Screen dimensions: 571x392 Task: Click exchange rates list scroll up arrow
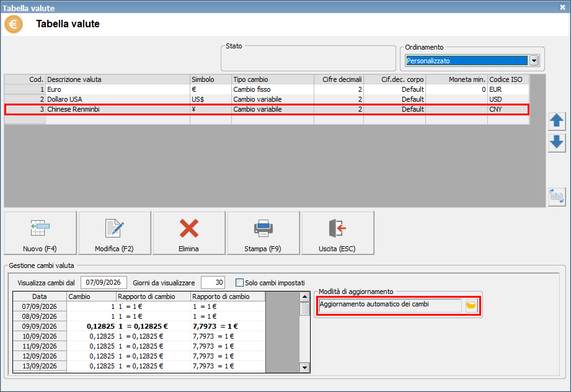point(305,297)
